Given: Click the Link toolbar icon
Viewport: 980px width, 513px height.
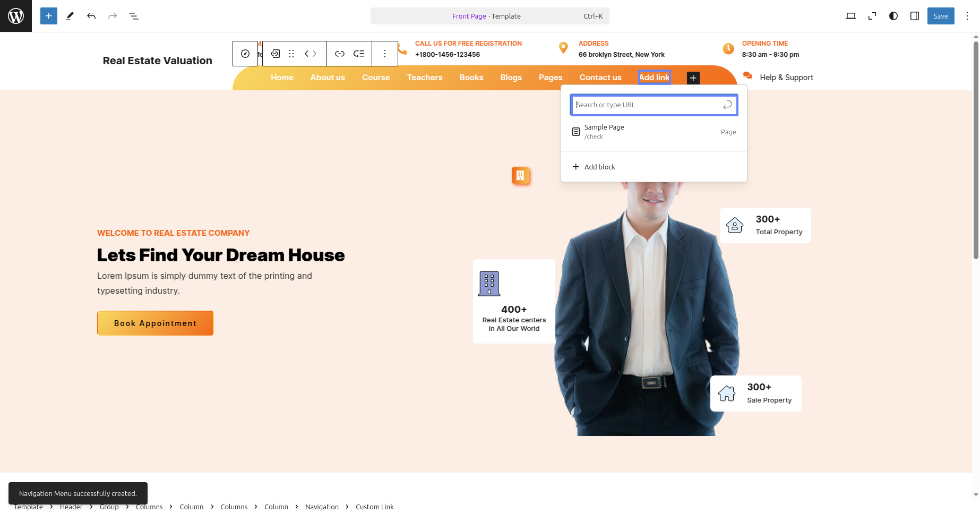Looking at the screenshot, I should [x=340, y=54].
